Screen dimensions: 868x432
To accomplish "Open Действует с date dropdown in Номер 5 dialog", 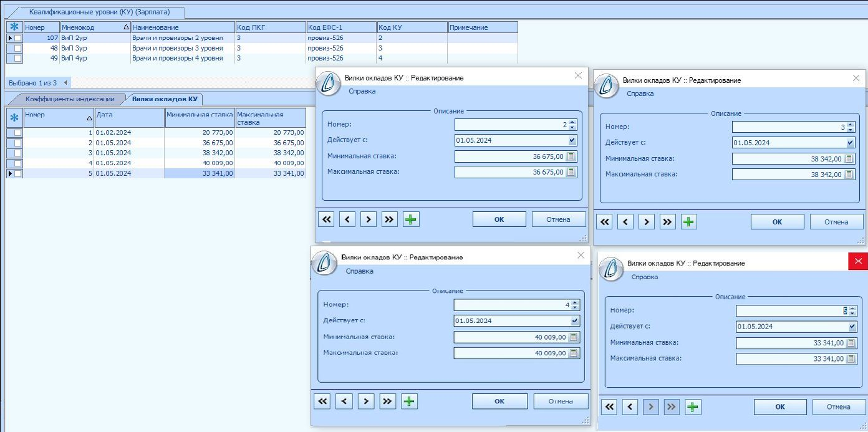I will [x=852, y=327].
